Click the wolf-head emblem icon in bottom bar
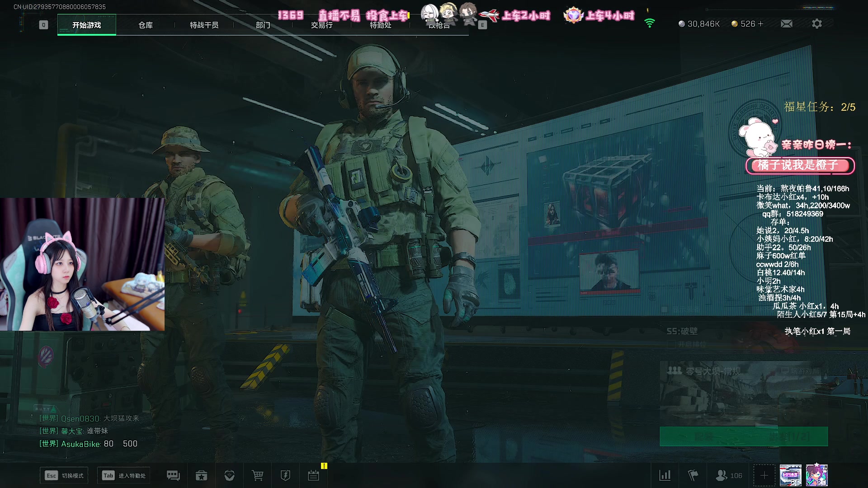 coord(229,475)
